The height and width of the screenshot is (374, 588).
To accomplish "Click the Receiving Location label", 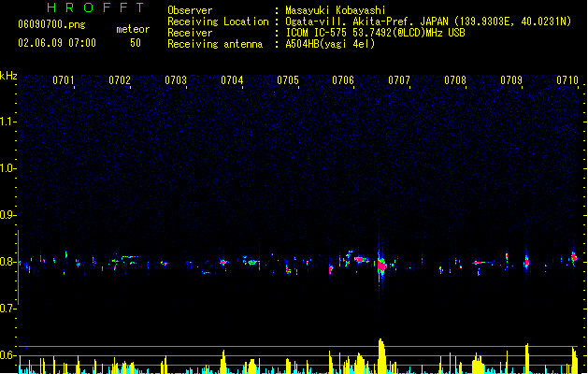I will [x=218, y=22].
